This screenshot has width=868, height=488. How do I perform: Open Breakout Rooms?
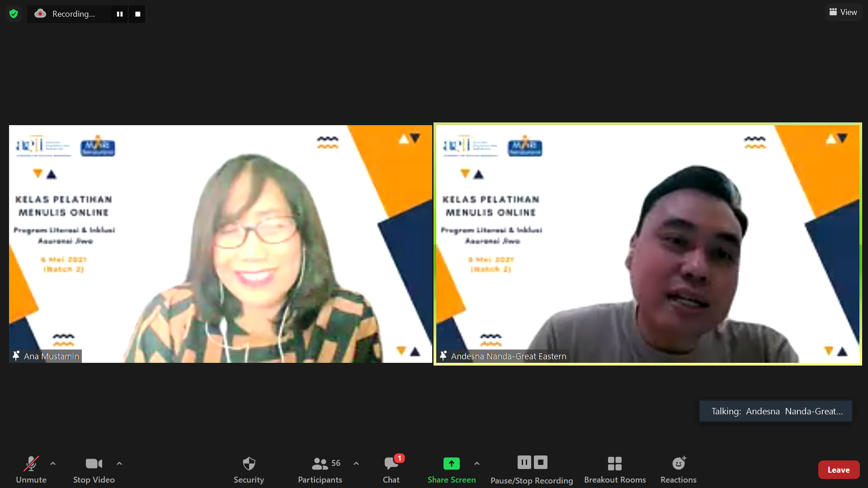(x=615, y=469)
